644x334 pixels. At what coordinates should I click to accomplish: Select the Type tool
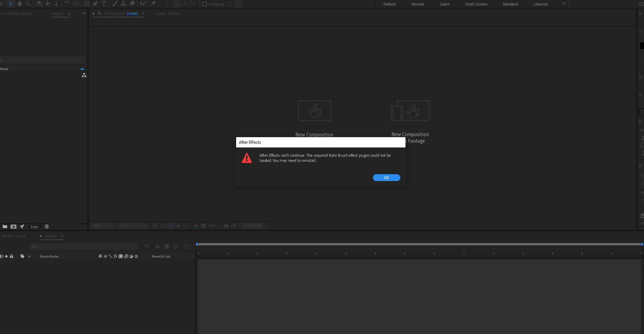[x=104, y=4]
